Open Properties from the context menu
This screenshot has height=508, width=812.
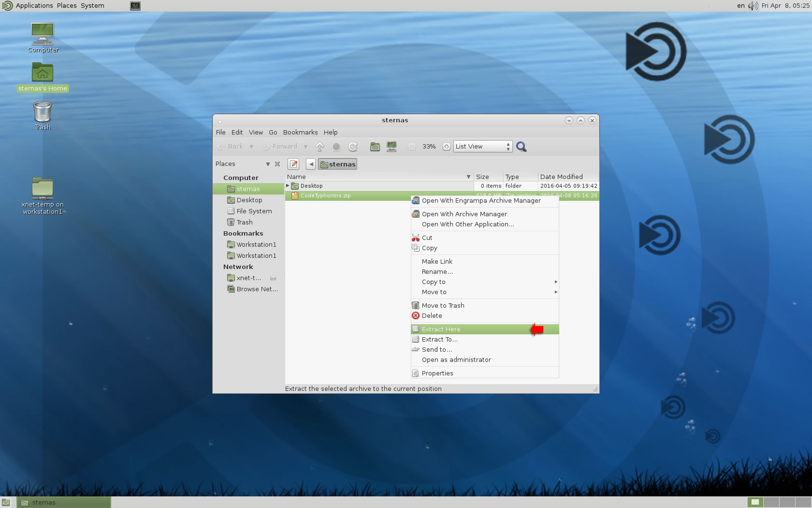(485, 373)
